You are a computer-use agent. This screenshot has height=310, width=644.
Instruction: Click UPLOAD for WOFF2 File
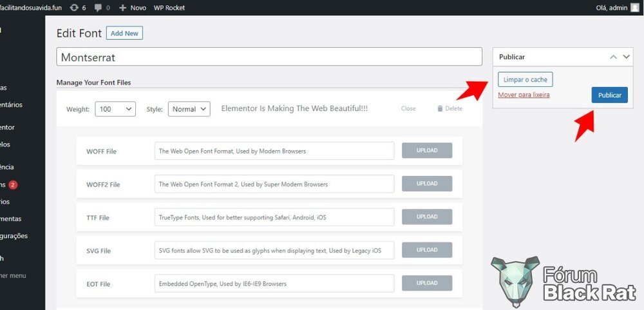point(427,184)
